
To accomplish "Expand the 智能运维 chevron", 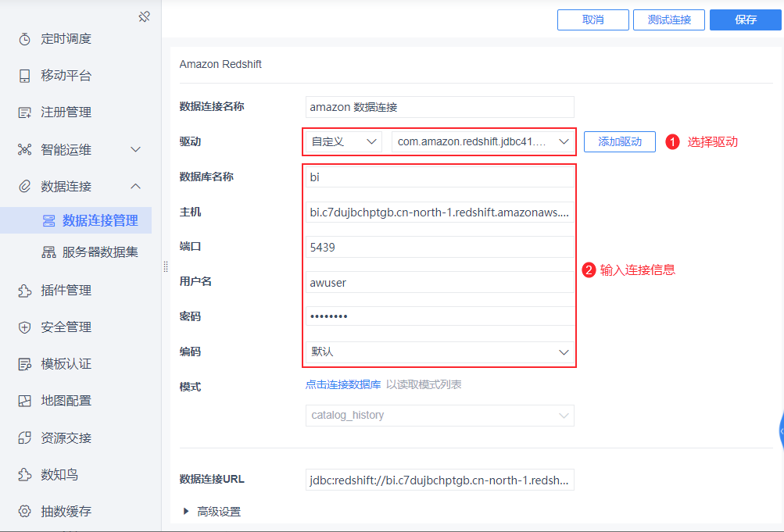I will click(135, 149).
